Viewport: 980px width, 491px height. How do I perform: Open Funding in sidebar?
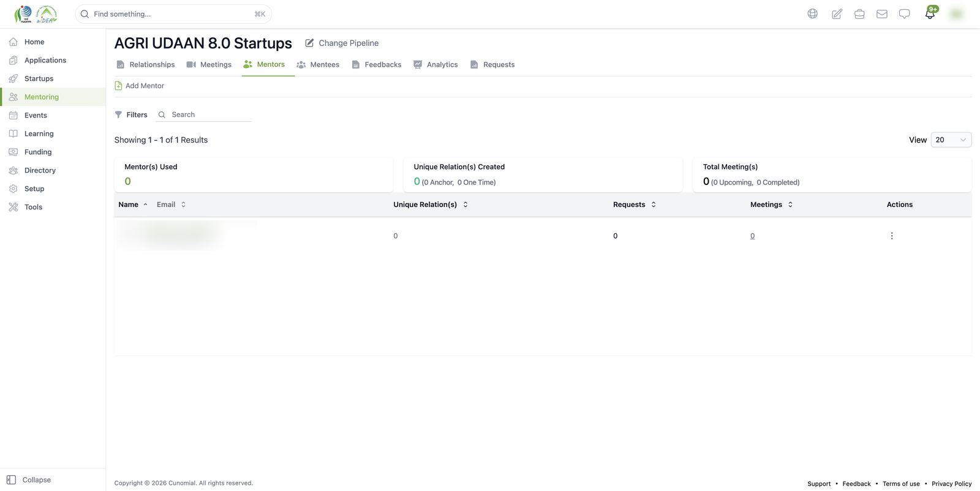pos(53,152)
